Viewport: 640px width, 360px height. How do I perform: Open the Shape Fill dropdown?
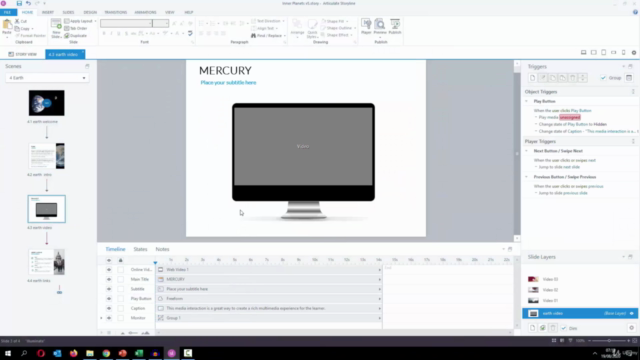click(335, 21)
